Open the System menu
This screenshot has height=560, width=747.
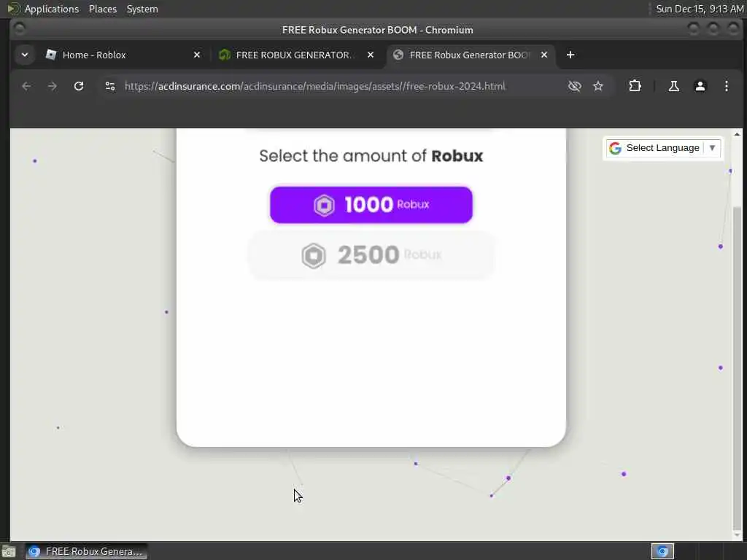pyautogui.click(x=142, y=9)
